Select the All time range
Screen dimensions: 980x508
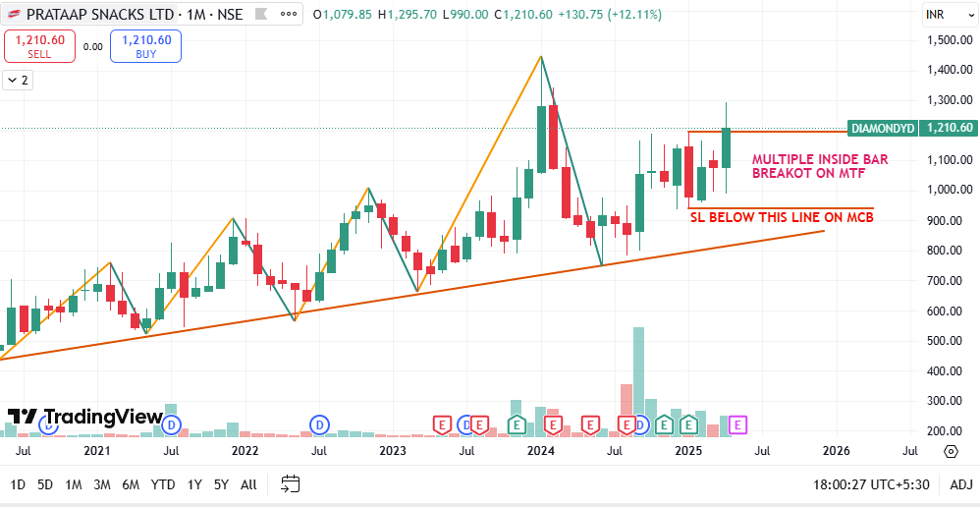pos(248,484)
